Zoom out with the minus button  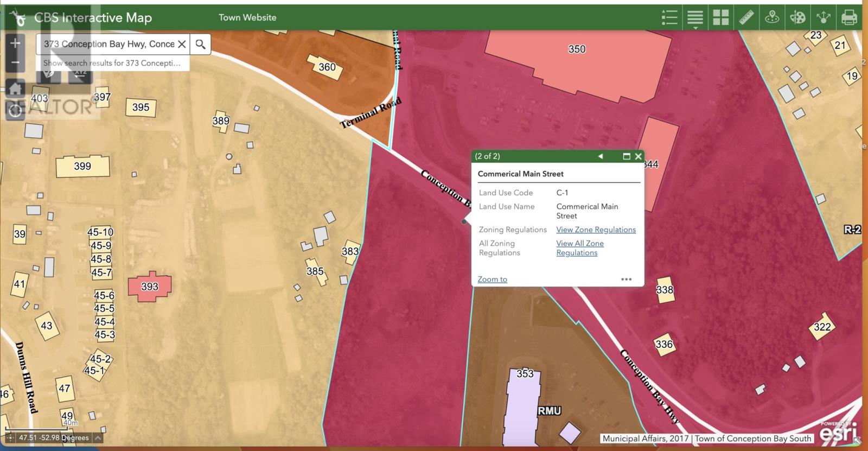[x=15, y=62]
